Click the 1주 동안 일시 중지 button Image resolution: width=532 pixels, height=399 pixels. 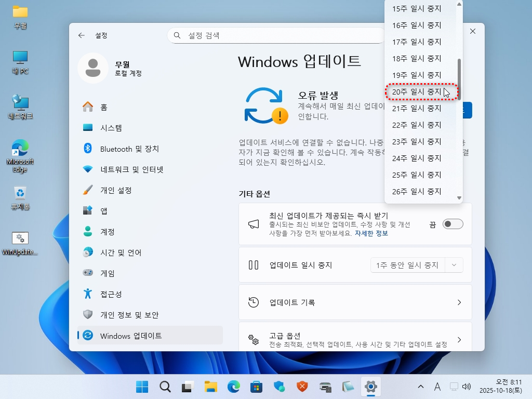tap(408, 265)
